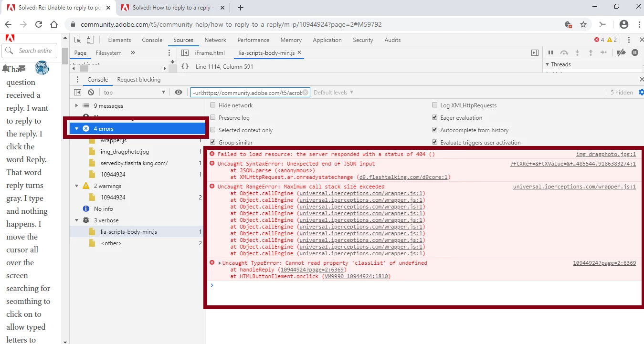Deactivate breakpoints using the toolbar icon
This screenshot has width=644, height=344.
[x=621, y=53]
